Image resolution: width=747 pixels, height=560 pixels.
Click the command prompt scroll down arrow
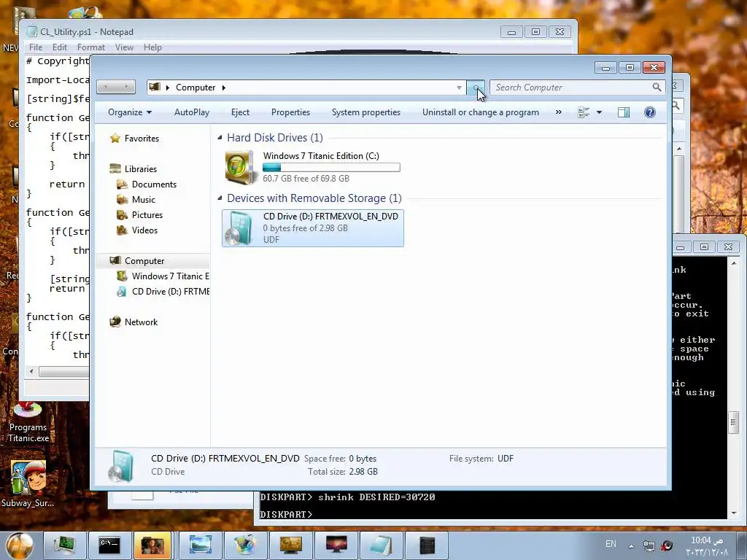click(x=733, y=513)
